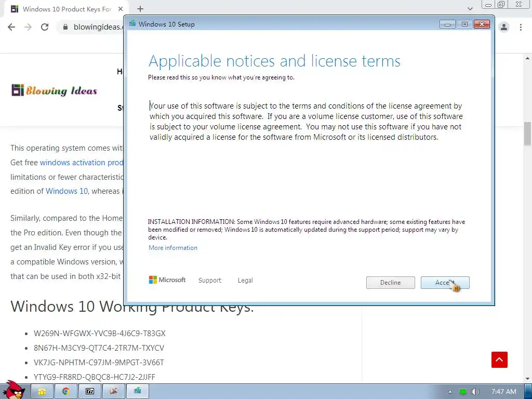Select the Windows 10 Product Keys tab

click(65, 9)
